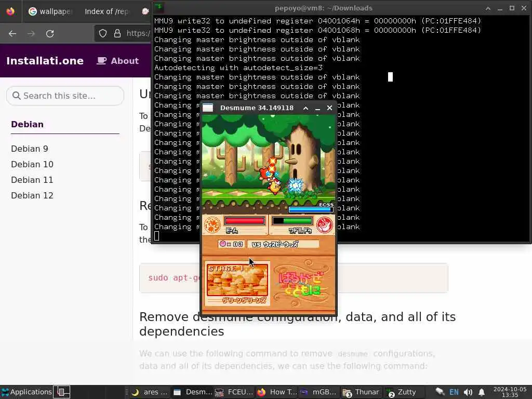Click the Desmume 34.149118 title bar
532x399 pixels.
click(257, 108)
